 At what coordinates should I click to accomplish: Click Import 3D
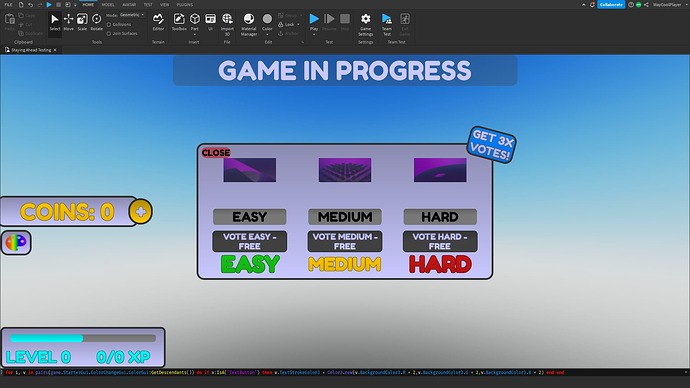227,24
